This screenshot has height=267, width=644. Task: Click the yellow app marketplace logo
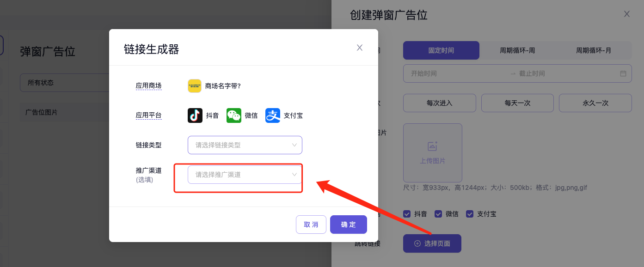pos(195,86)
